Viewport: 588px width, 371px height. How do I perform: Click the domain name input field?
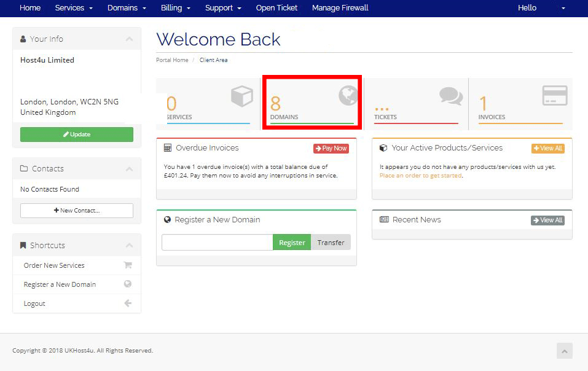pyautogui.click(x=217, y=243)
